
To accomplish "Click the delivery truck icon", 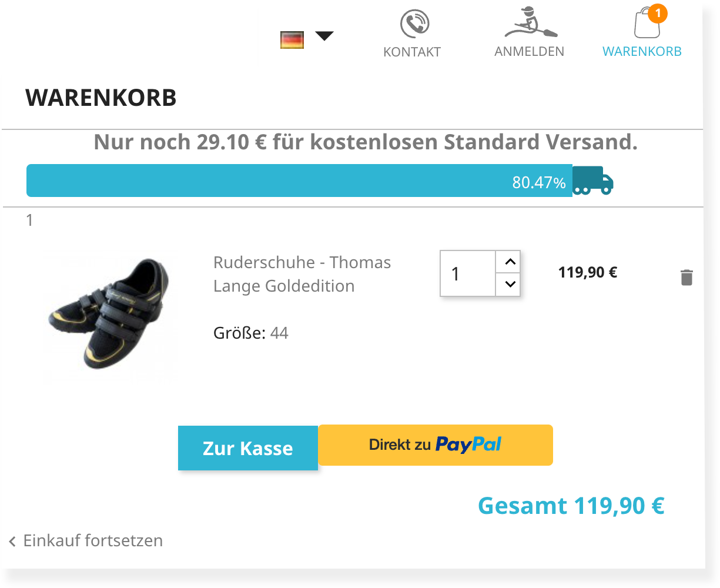I will [593, 181].
